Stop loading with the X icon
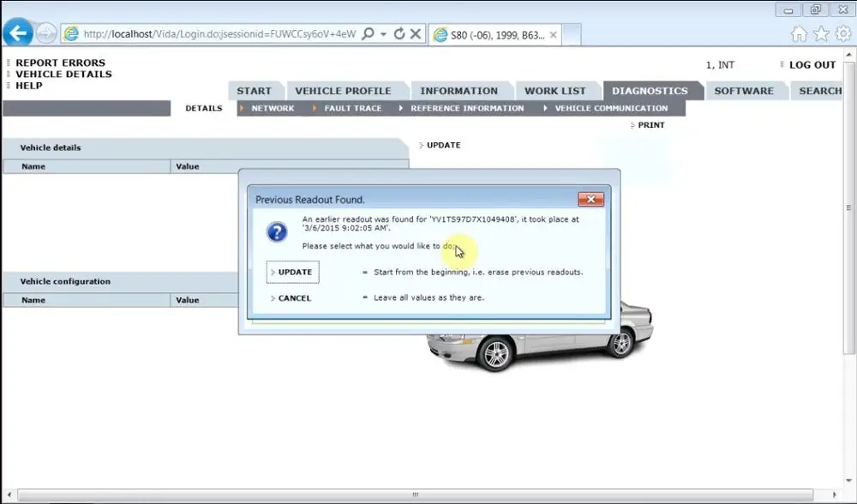 pos(416,34)
